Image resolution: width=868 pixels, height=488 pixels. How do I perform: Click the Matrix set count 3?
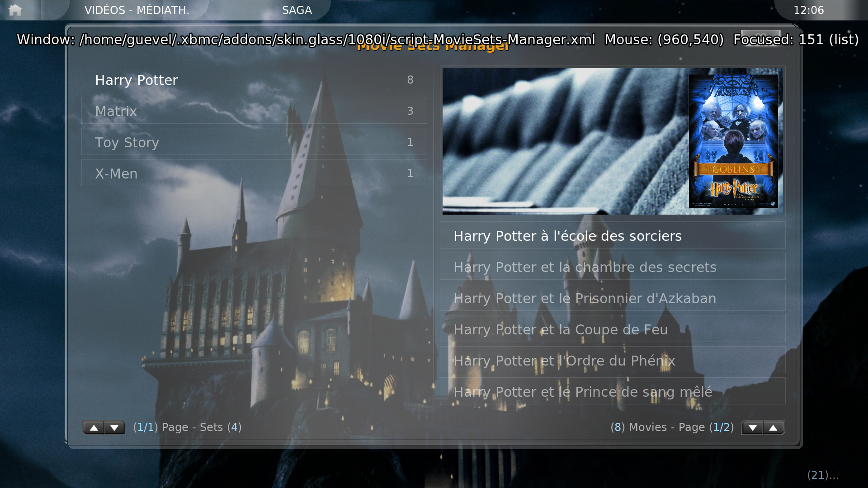(x=410, y=111)
